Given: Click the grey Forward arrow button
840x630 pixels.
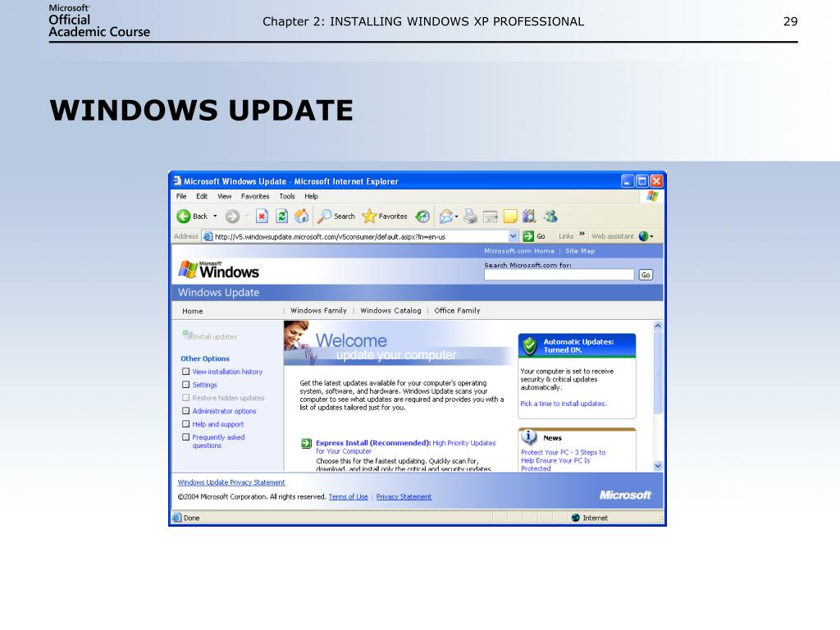Looking at the screenshot, I should (232, 217).
